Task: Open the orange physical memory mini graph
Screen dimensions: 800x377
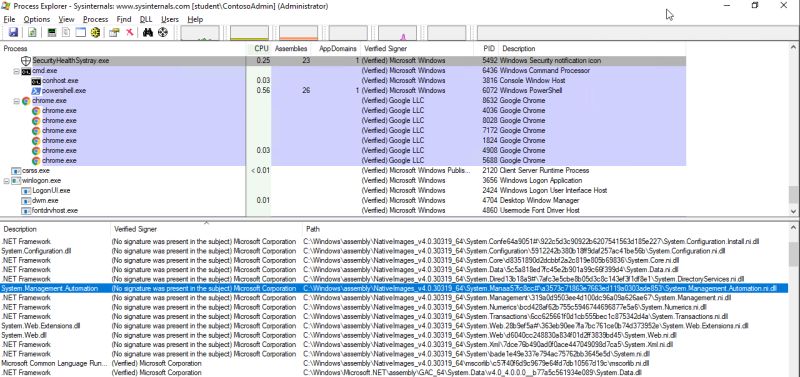Action: pos(298,33)
